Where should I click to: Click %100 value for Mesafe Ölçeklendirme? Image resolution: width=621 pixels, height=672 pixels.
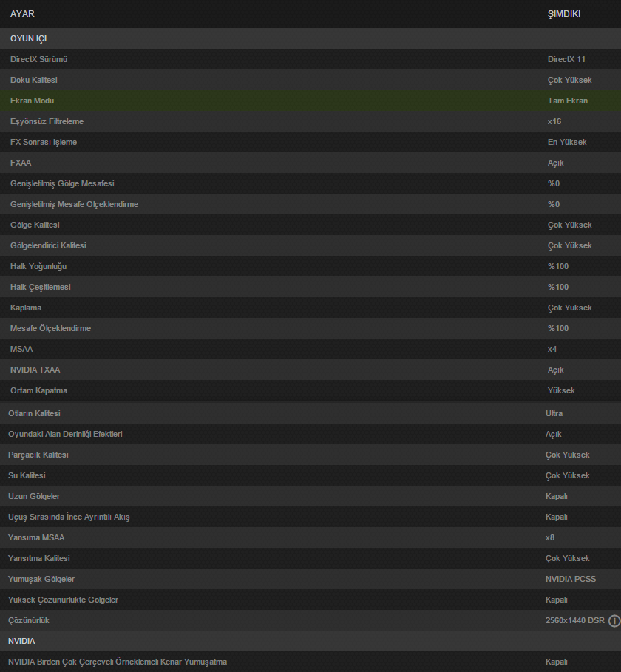coord(558,328)
